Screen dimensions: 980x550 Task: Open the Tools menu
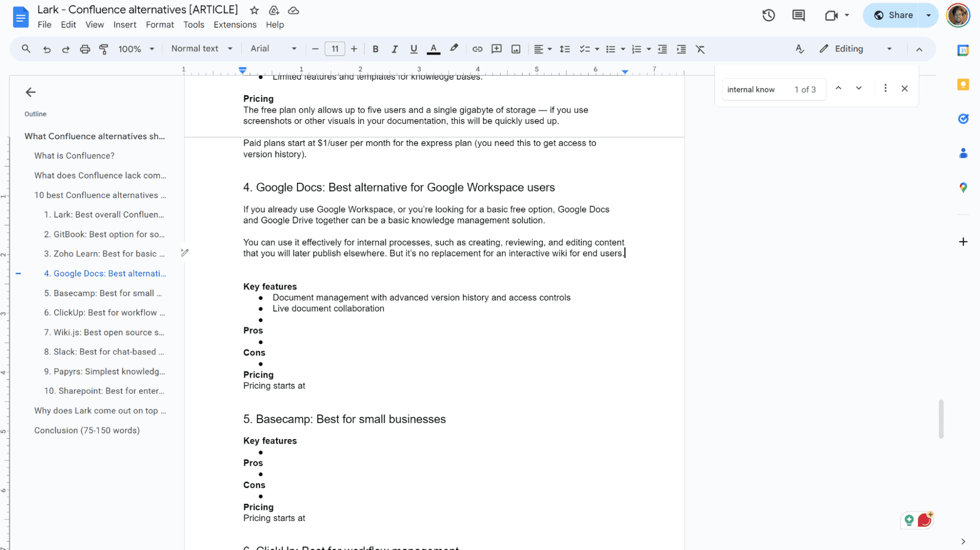click(x=194, y=25)
